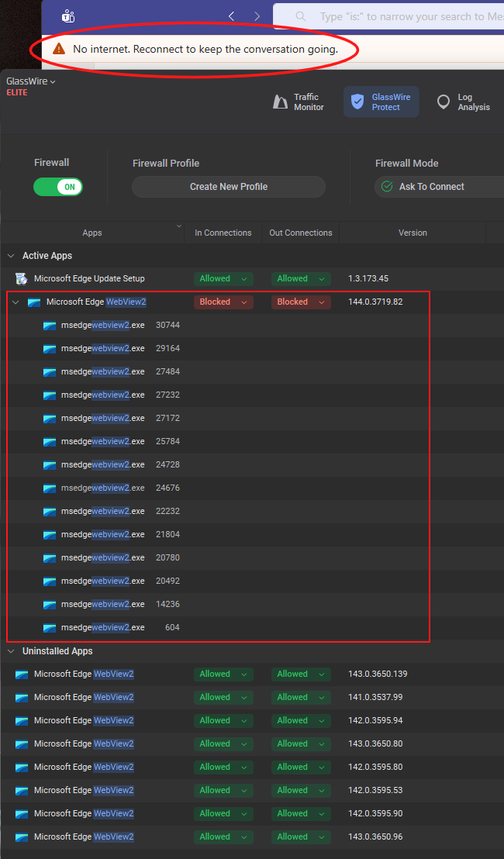Screen dimensions: 504x859
Task: Click the back navigation arrow in Teams
Action: [231, 16]
